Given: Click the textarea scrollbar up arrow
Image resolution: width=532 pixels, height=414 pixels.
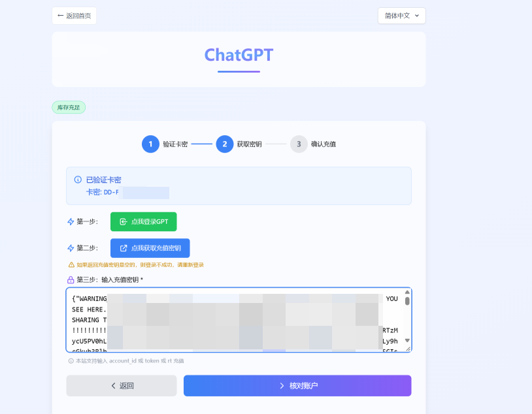Looking at the screenshot, I should (407, 293).
